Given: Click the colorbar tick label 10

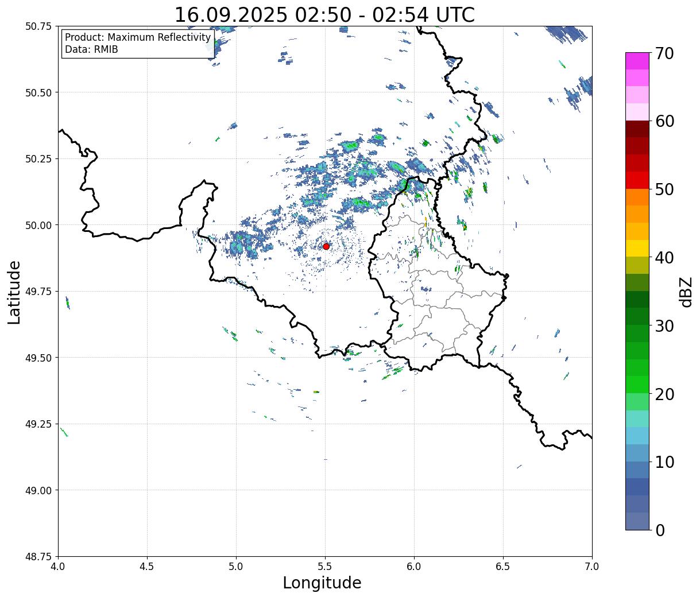Looking at the screenshot, I should pos(664,462).
